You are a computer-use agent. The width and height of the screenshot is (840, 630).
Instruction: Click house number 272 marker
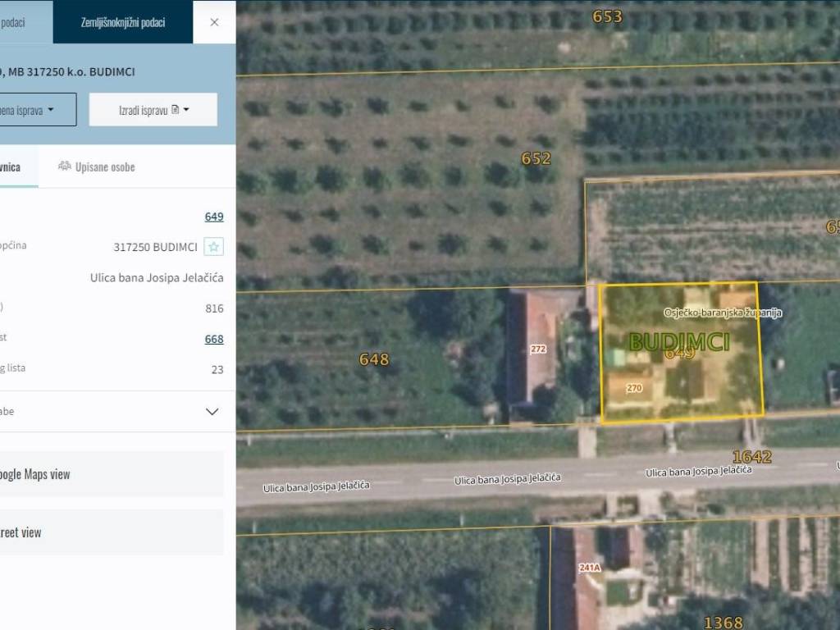538,349
